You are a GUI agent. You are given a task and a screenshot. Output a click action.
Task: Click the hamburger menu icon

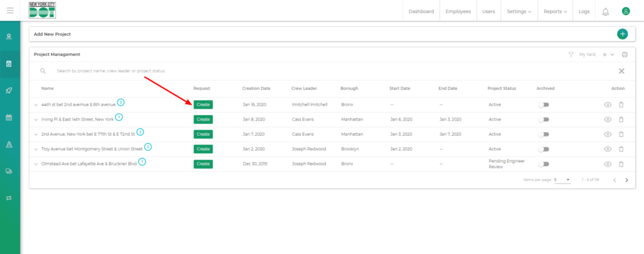(x=10, y=11)
